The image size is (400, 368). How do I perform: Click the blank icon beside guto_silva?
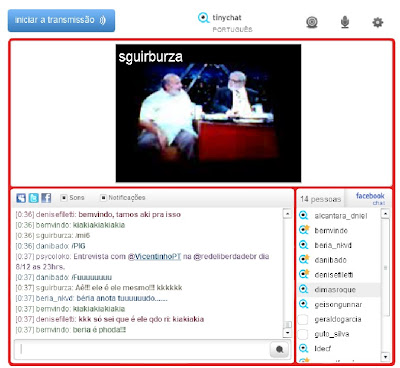(303, 334)
